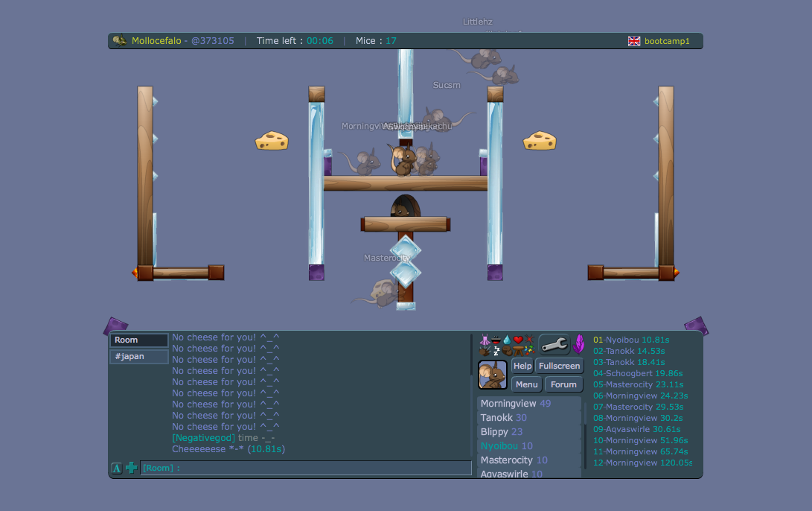This screenshot has height=511, width=812.
Task: Select Morningview 49 in player list
Action: (x=528, y=404)
